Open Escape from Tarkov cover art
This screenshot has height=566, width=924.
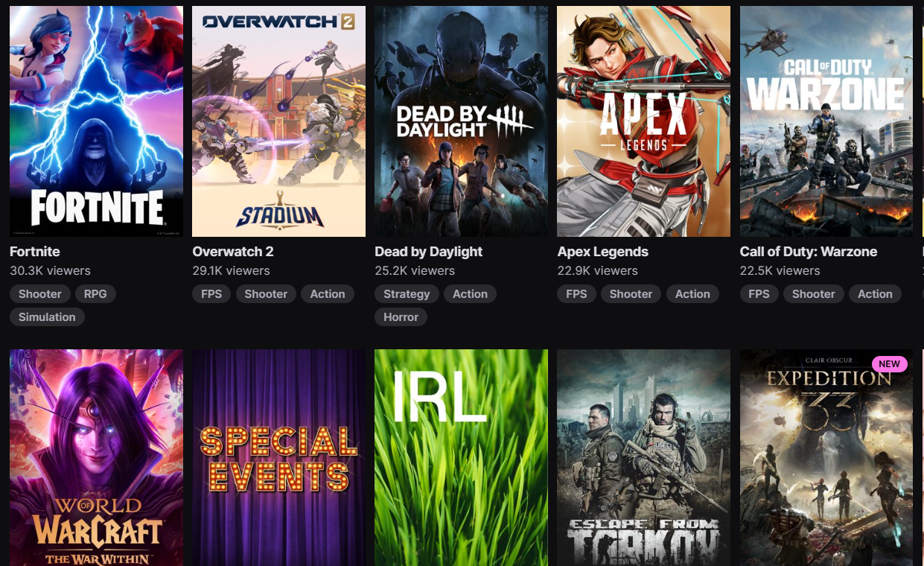644,458
